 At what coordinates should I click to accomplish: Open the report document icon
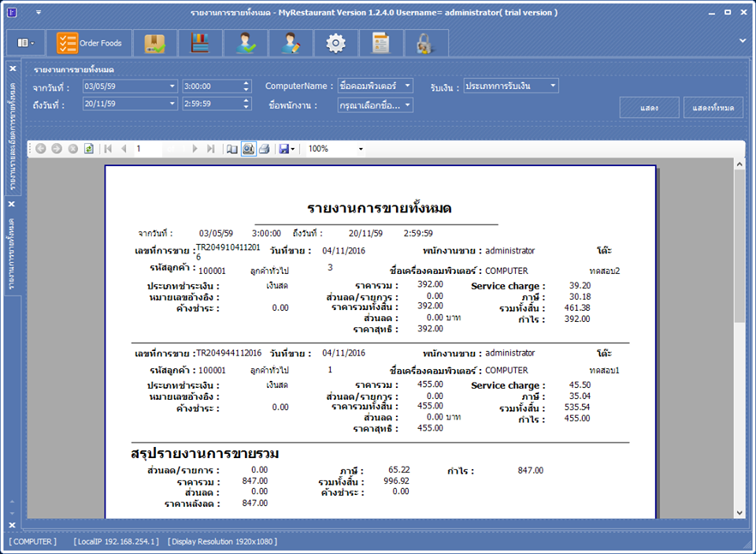[x=381, y=42]
